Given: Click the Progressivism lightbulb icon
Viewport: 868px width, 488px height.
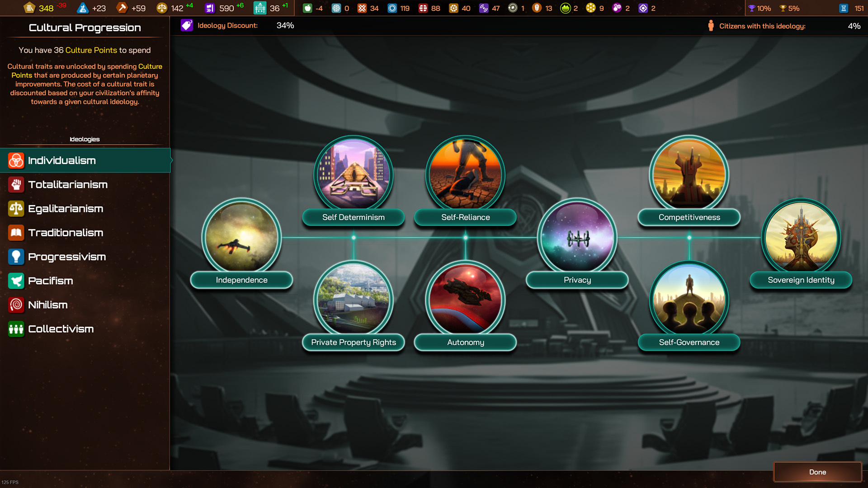Looking at the screenshot, I should pos(16,257).
